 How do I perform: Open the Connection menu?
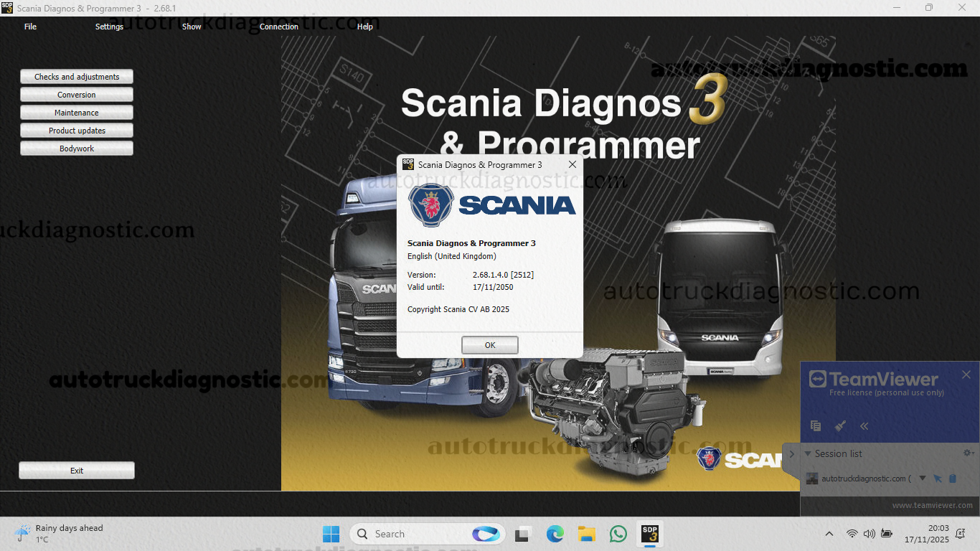pos(279,27)
